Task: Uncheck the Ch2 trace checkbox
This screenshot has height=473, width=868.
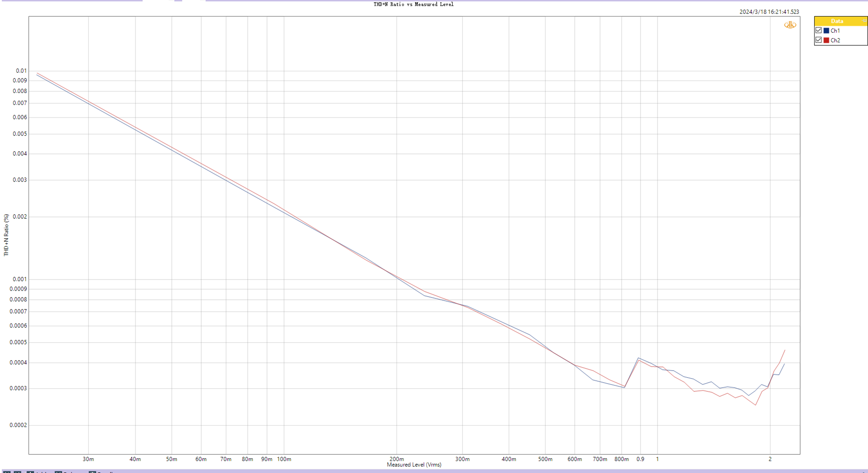Action: (818, 40)
